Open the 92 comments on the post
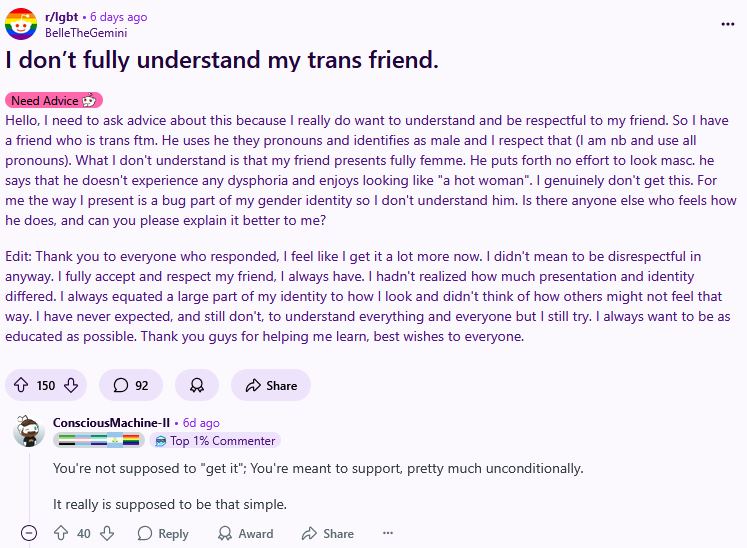The width and height of the screenshot is (747, 548). pos(131,385)
